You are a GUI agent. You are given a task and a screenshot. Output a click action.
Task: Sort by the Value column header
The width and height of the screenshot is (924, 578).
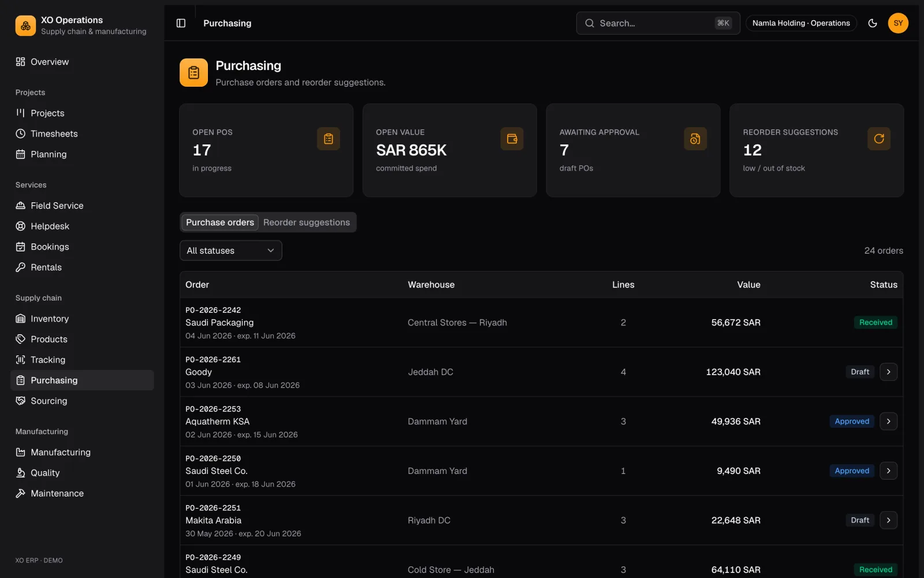click(748, 285)
